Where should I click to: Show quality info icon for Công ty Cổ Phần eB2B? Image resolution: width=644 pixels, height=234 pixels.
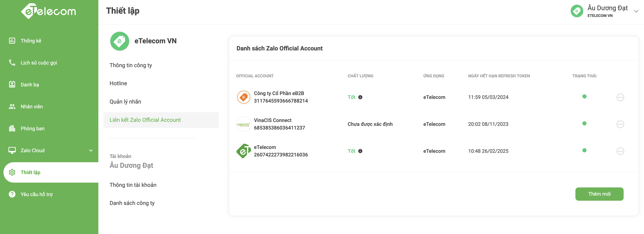[360, 97]
